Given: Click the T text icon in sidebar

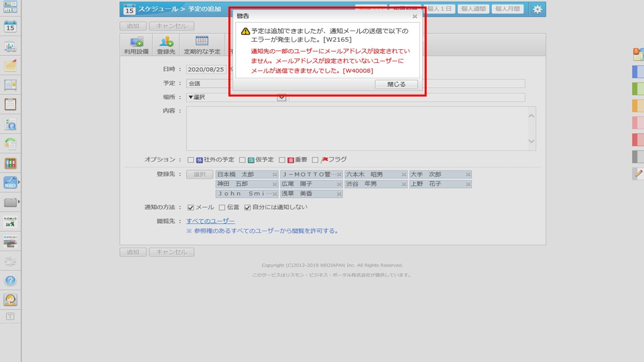Looking at the screenshot, I should click(x=11, y=316).
